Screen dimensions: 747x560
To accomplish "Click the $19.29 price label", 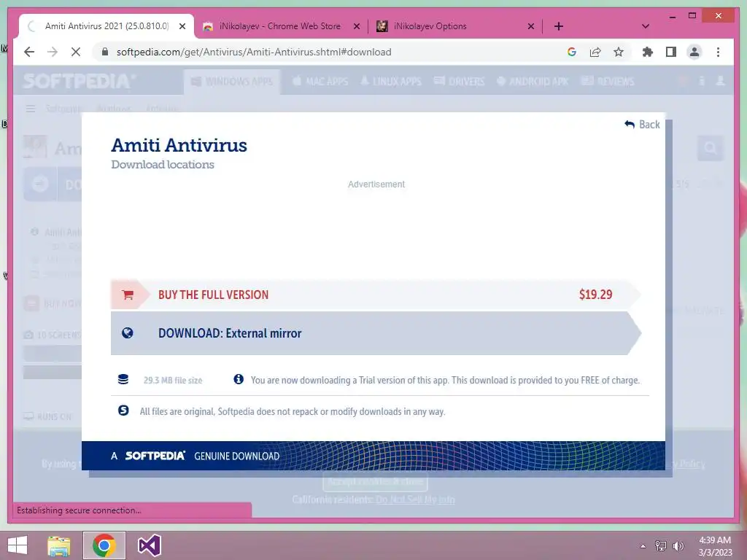I will pyautogui.click(x=595, y=295).
